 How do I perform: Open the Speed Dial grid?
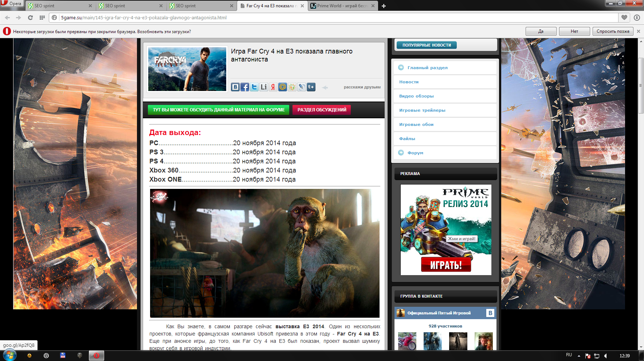pyautogui.click(x=42, y=17)
